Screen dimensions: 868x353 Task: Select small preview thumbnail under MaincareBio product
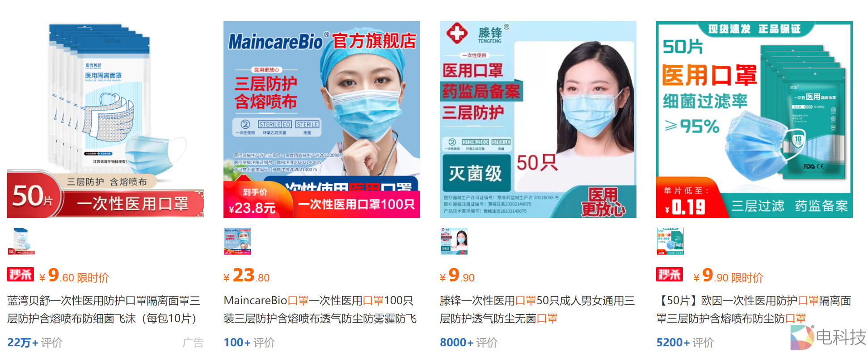(238, 241)
